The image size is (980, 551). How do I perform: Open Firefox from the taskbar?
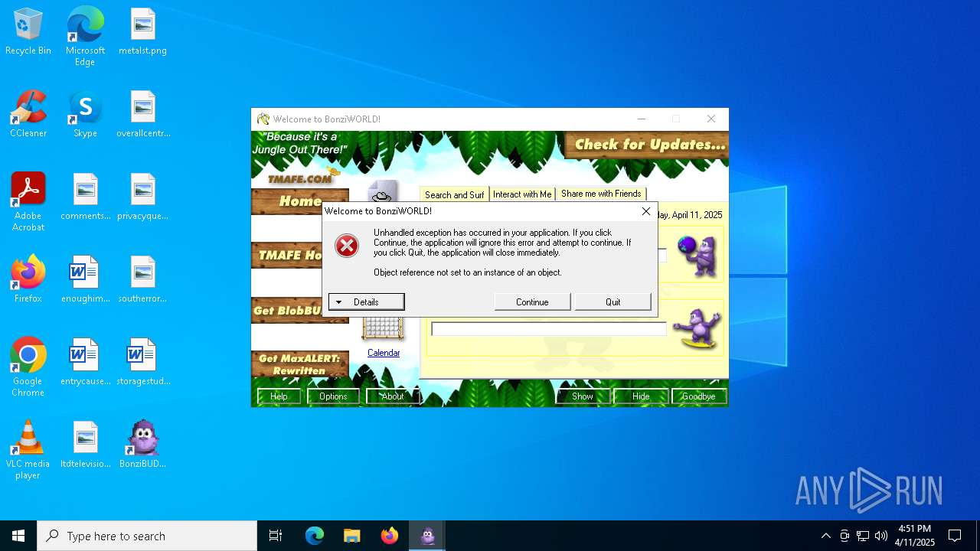[390, 536]
